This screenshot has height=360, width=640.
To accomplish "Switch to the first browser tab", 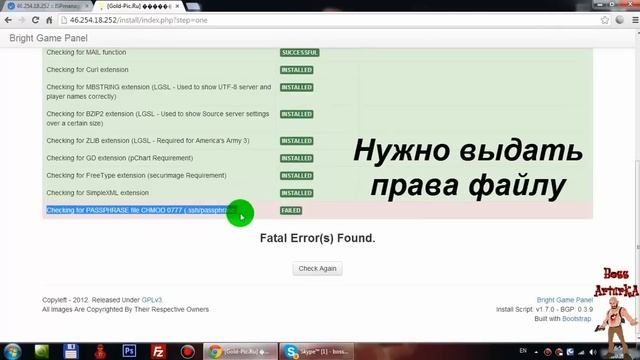I will [47, 6].
